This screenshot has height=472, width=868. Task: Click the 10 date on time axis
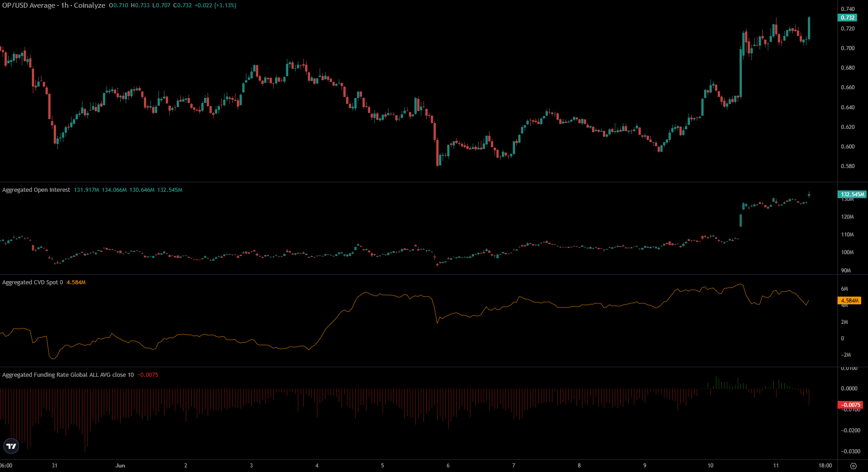point(710,466)
